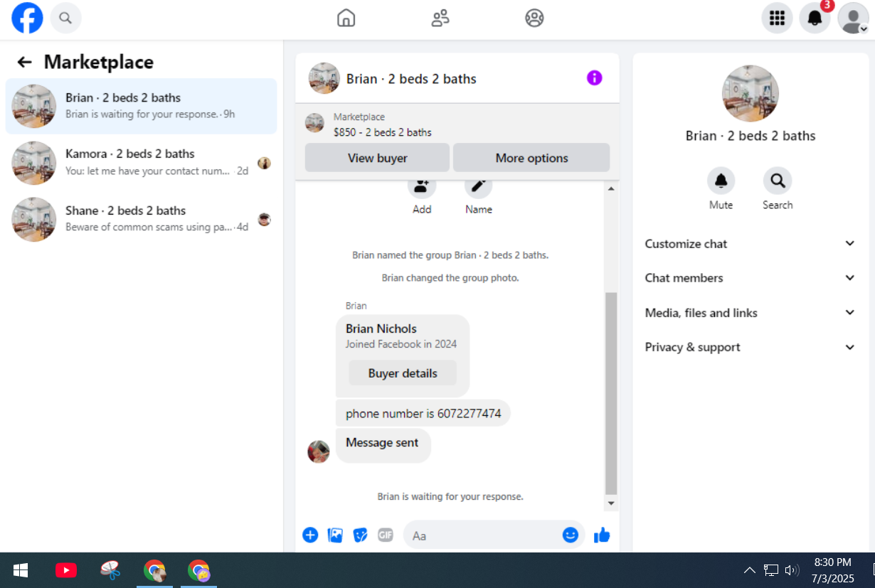Click Shane's seen avatar indicator
Viewport: 875px width, 588px height.
264,220
